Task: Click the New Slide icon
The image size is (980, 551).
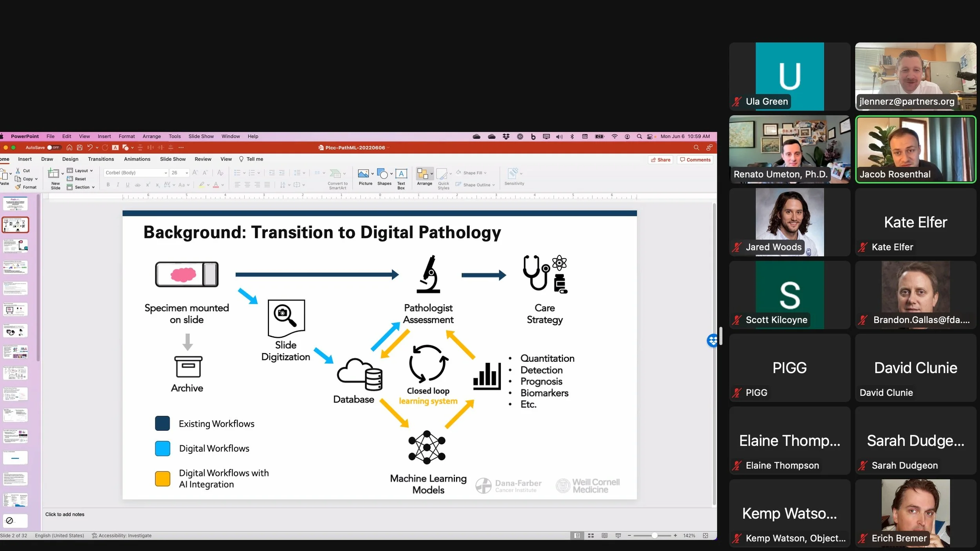Action: click(x=53, y=174)
